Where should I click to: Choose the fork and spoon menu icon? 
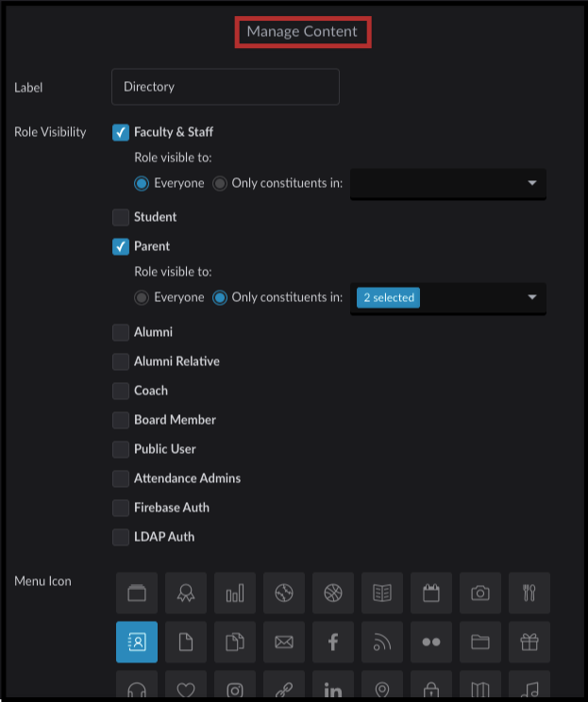click(x=529, y=593)
